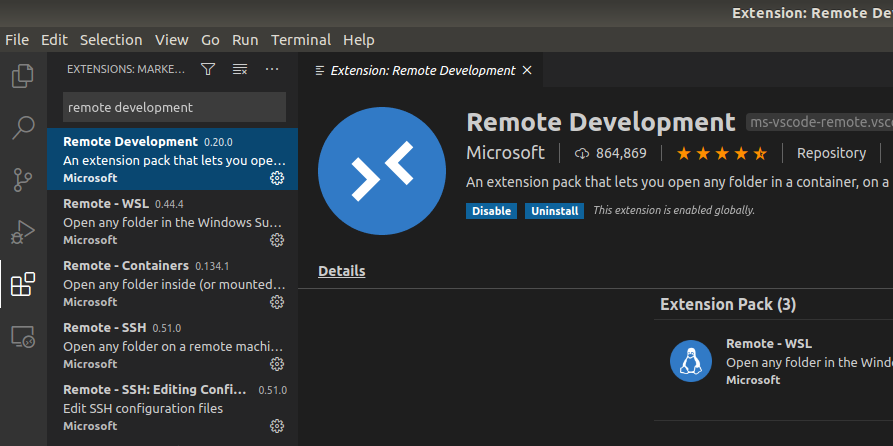Click the Extension Pack (3) heading
This screenshot has width=893, height=446.
[x=728, y=304]
